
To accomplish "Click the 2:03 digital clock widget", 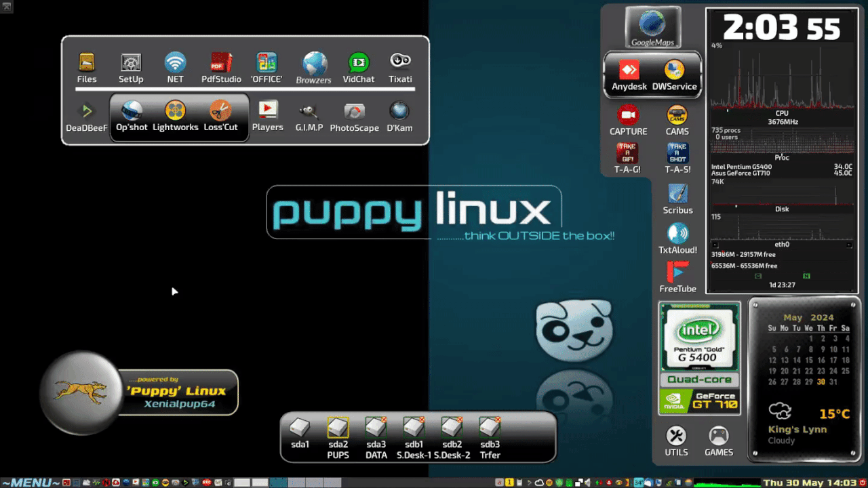I will click(x=781, y=28).
